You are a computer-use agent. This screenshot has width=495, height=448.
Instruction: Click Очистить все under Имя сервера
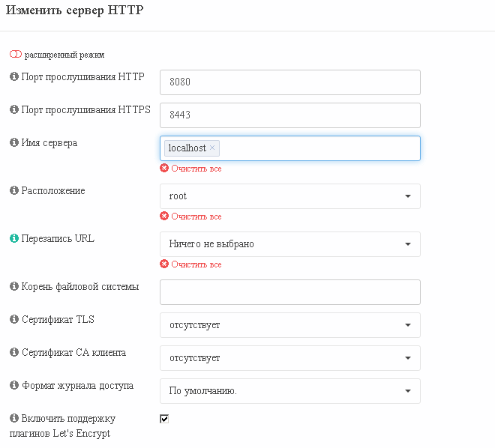pyautogui.click(x=190, y=169)
